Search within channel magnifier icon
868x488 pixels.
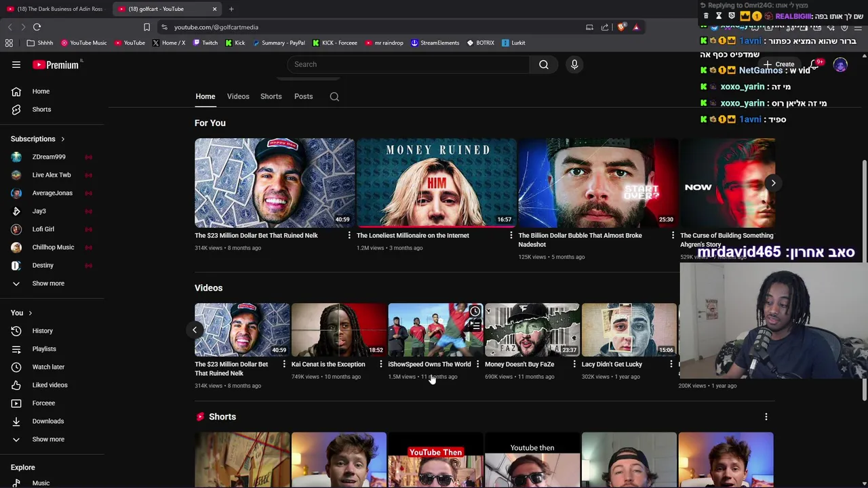pyautogui.click(x=334, y=96)
